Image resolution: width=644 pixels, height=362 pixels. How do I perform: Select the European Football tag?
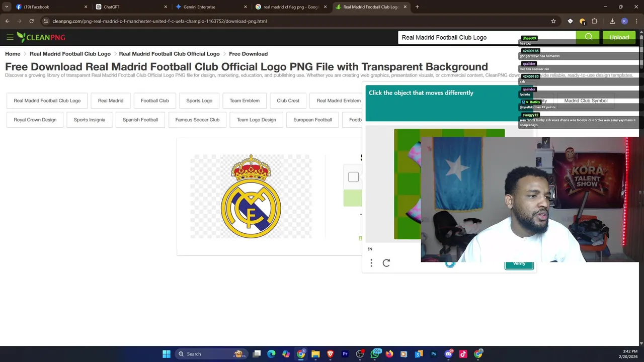click(x=312, y=120)
